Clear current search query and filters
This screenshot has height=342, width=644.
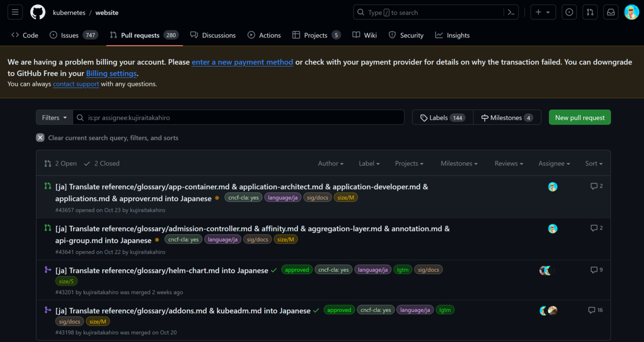(x=107, y=138)
